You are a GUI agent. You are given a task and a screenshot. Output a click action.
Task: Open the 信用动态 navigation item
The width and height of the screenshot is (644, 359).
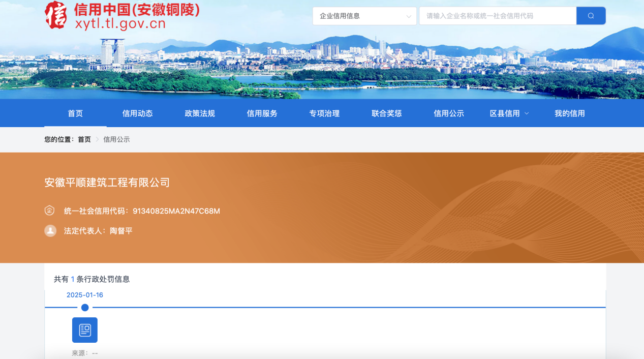click(x=137, y=113)
